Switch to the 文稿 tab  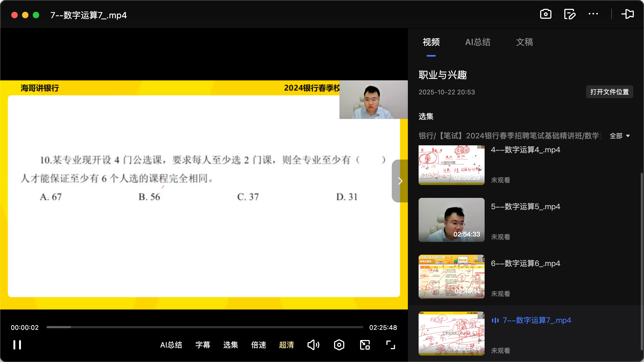(x=524, y=42)
